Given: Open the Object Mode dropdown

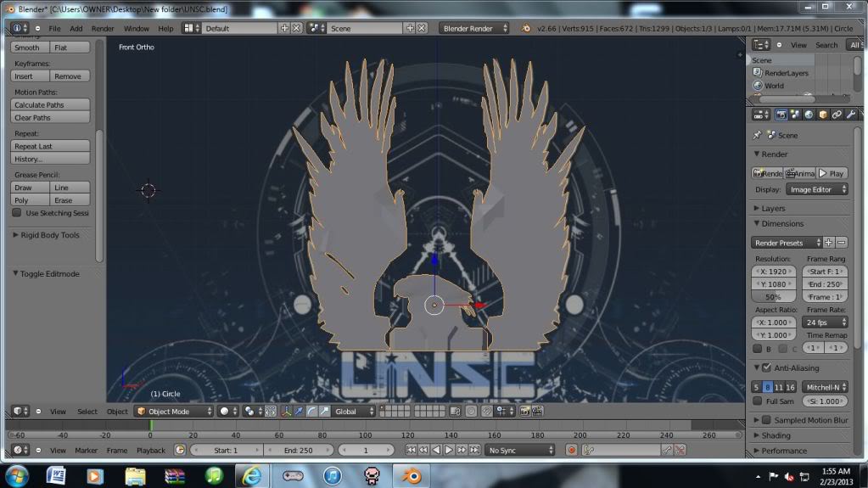Looking at the screenshot, I should click(x=174, y=411).
